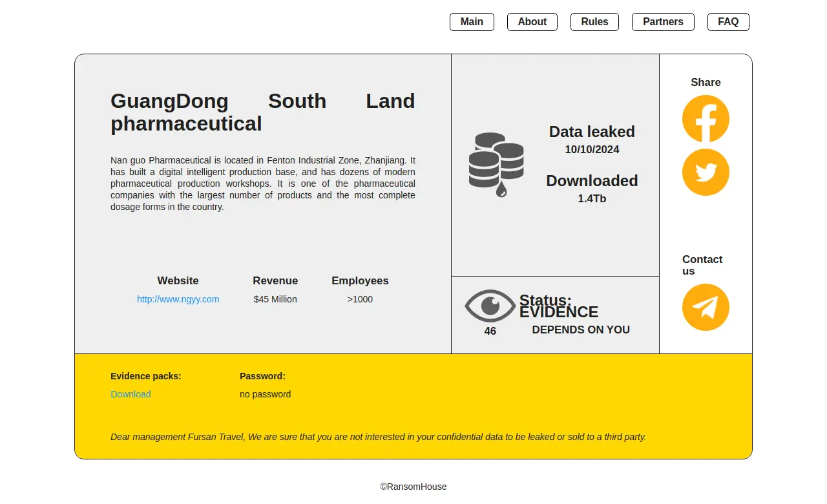The width and height of the screenshot is (827, 504).
Task: Open the Main navigation item
Action: [x=472, y=22]
